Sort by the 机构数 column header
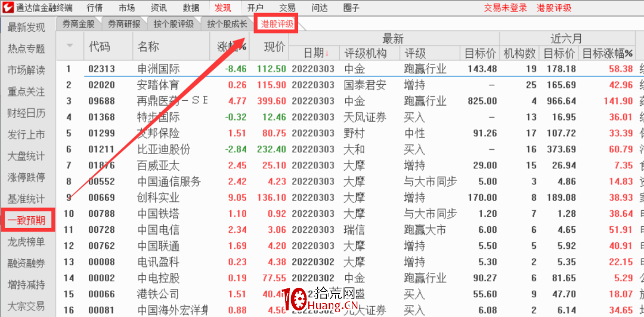 520,53
